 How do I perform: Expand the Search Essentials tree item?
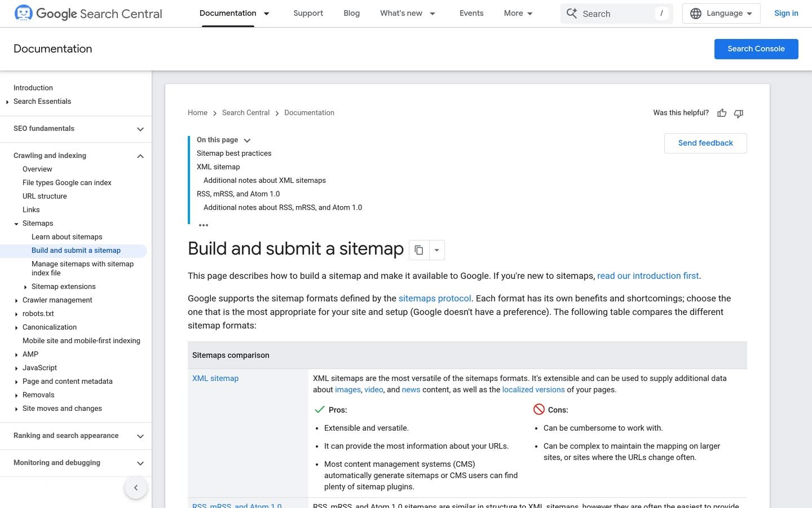point(7,102)
